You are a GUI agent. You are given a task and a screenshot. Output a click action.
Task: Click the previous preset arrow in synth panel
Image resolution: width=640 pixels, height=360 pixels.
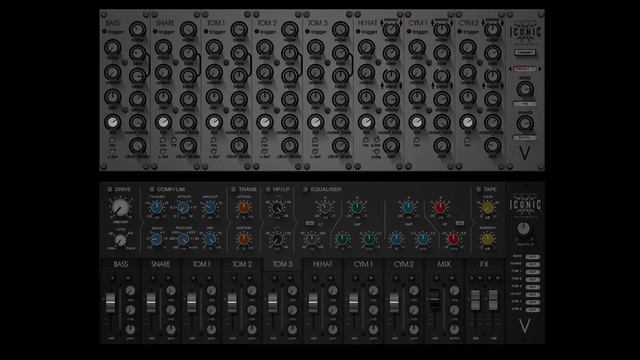point(510,69)
